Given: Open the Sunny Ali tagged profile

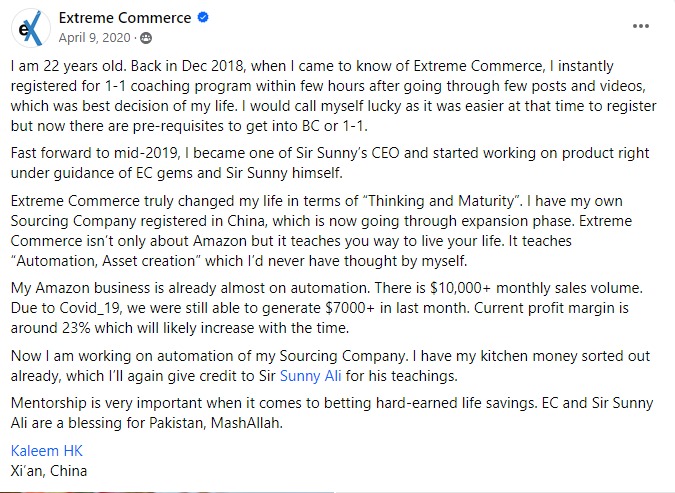Looking at the screenshot, I should (310, 376).
